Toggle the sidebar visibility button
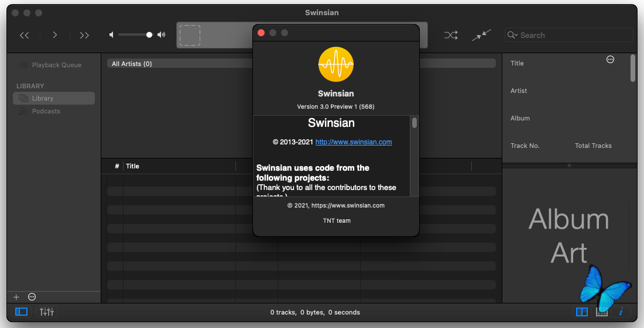 click(21, 312)
